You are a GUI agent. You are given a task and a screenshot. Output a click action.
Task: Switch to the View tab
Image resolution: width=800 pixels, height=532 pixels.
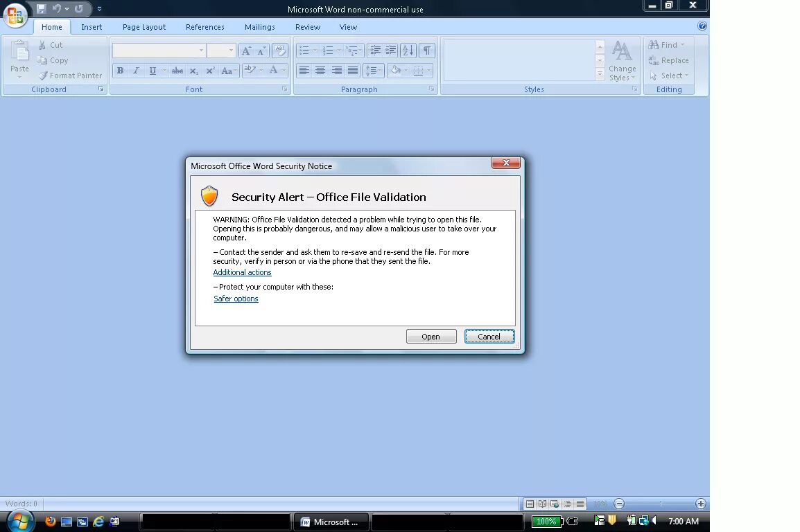coord(348,27)
